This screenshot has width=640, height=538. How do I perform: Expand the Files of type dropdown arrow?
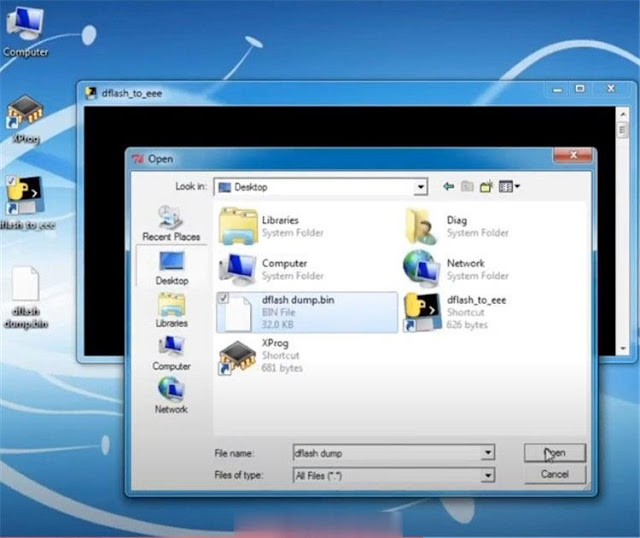pyautogui.click(x=488, y=475)
